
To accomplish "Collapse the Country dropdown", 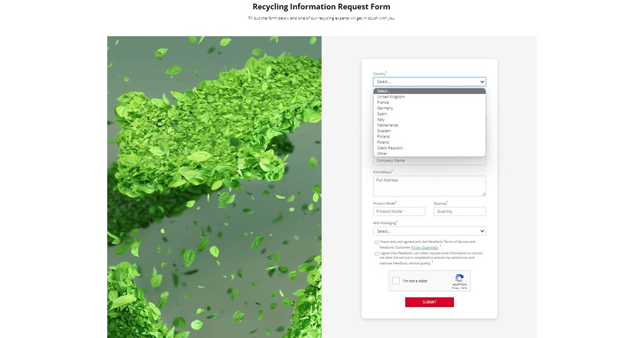I will 429,82.
